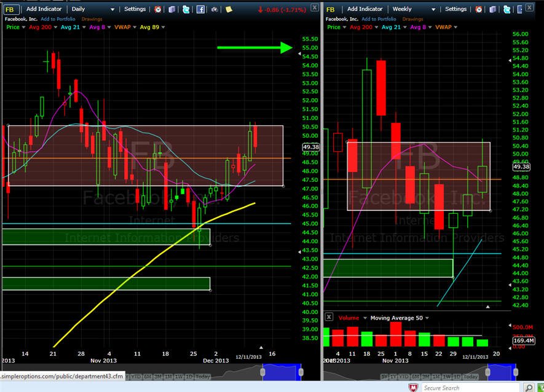Expand the Avg 200 options on the Weekly chart
The height and width of the screenshot is (392, 544).
pos(376,27)
